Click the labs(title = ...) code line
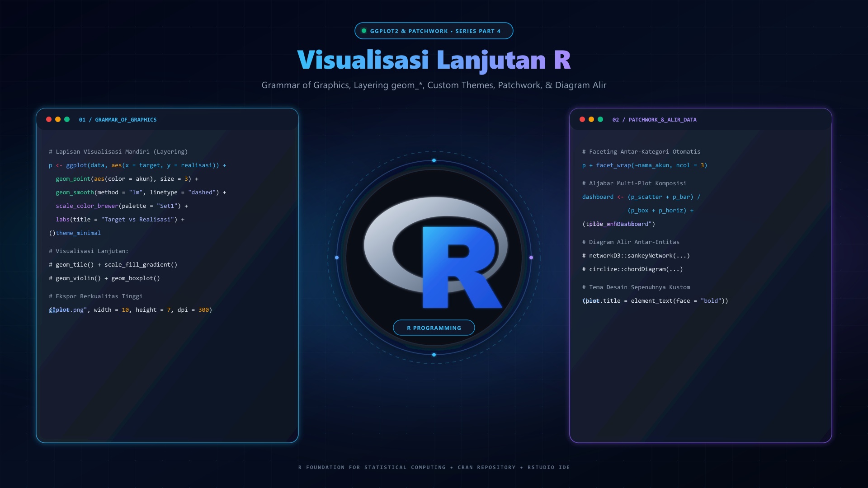Viewport: 868px width, 488px height. coord(120,220)
